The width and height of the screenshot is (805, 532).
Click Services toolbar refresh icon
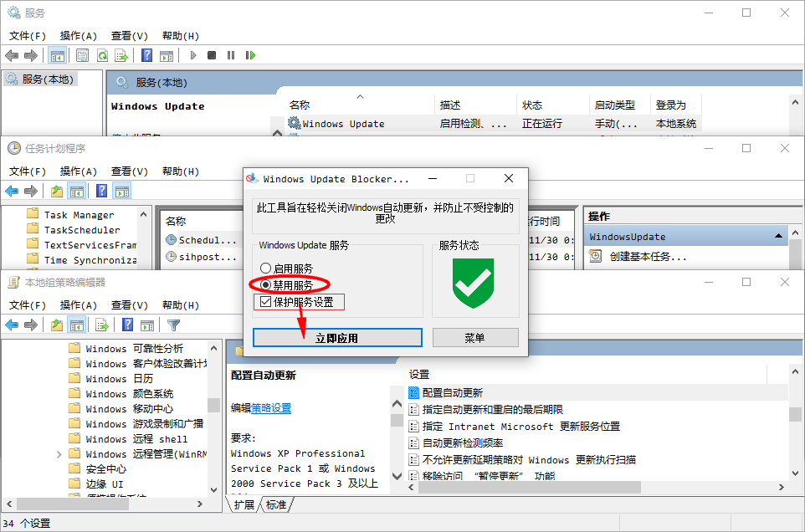[x=102, y=55]
